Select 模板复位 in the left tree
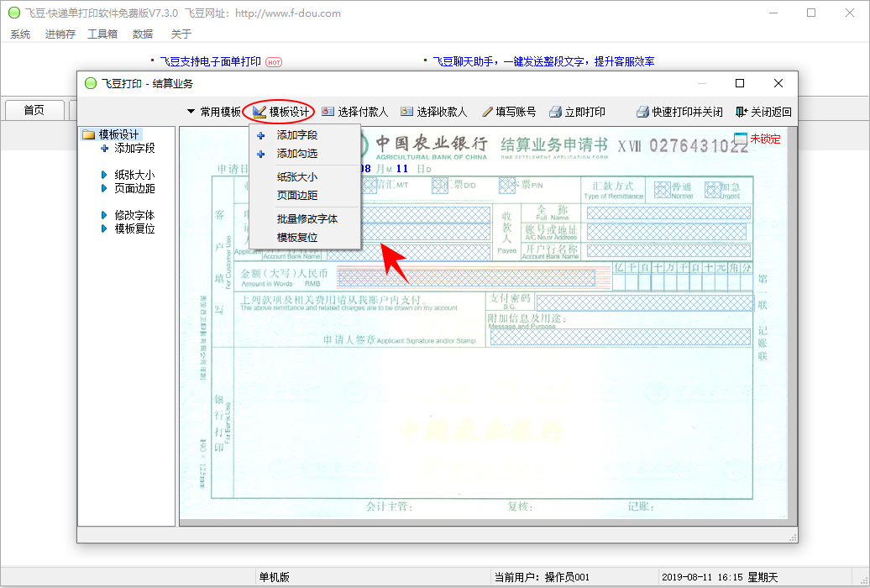870x588 pixels. (x=134, y=228)
